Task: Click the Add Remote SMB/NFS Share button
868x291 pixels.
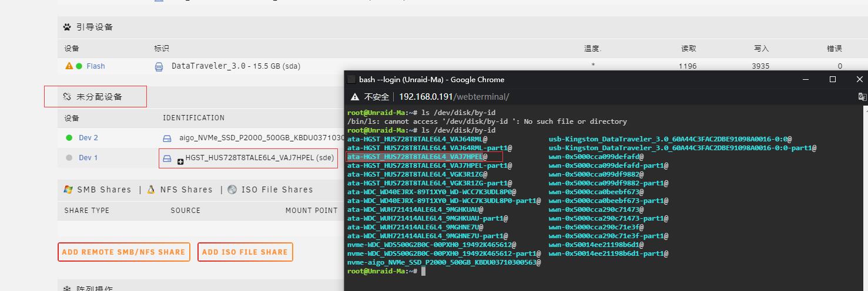Action: click(123, 252)
